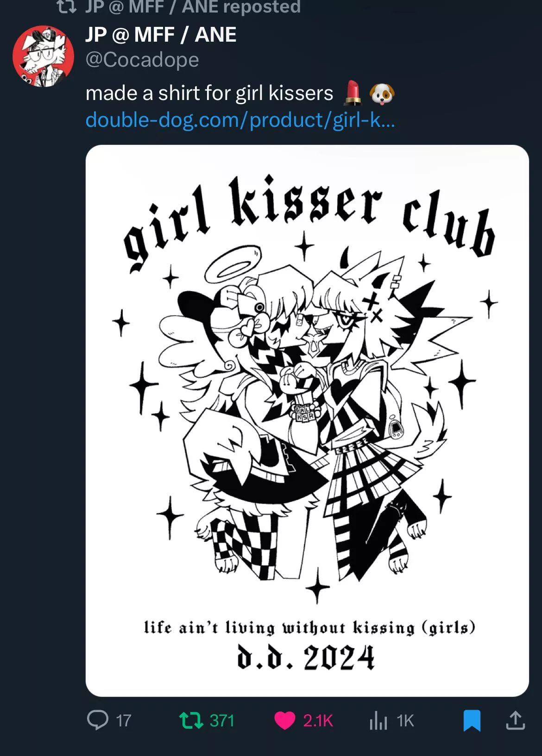Screen dimensions: 542x756
Task: Tap the dog face emoji in the tweet
Action: pyautogui.click(x=382, y=93)
